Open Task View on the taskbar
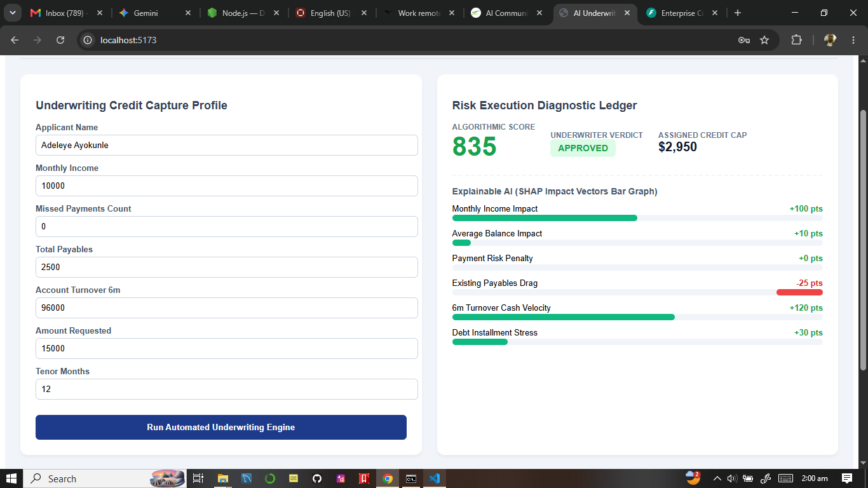Screen dimensions: 868x488 (198, 478)
